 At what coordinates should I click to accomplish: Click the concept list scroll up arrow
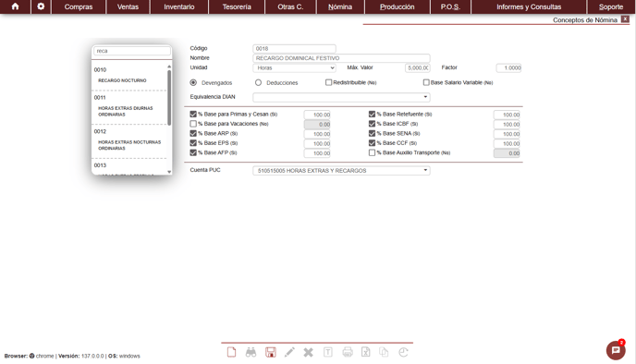pos(169,67)
